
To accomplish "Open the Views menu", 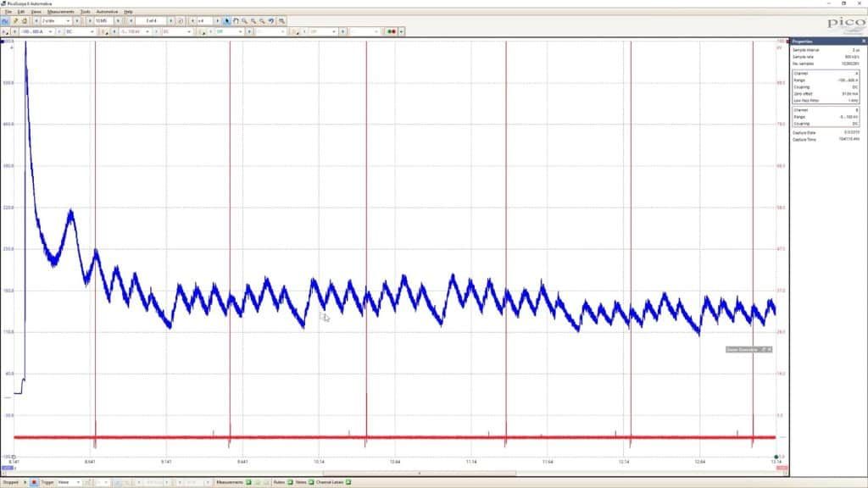I will (x=36, y=11).
